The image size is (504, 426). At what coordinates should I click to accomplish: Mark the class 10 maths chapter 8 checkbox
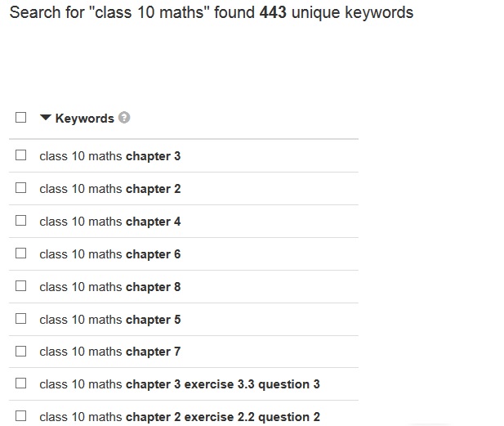pos(21,285)
